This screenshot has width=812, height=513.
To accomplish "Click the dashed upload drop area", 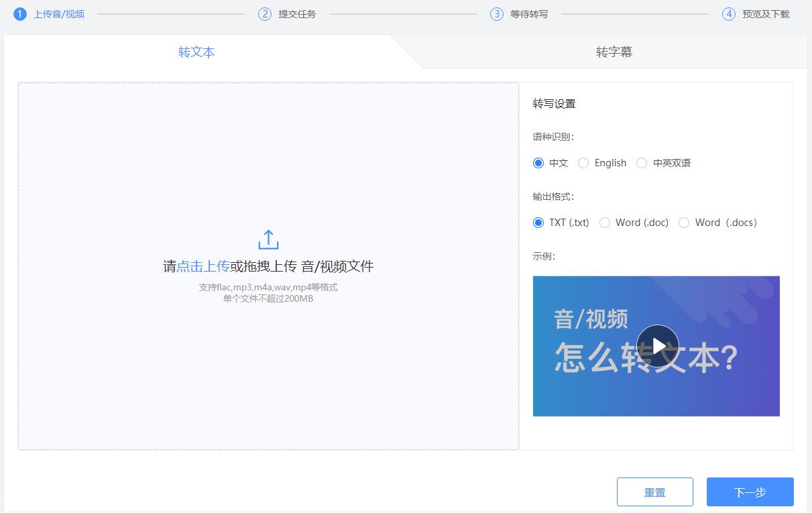I will coord(268,266).
